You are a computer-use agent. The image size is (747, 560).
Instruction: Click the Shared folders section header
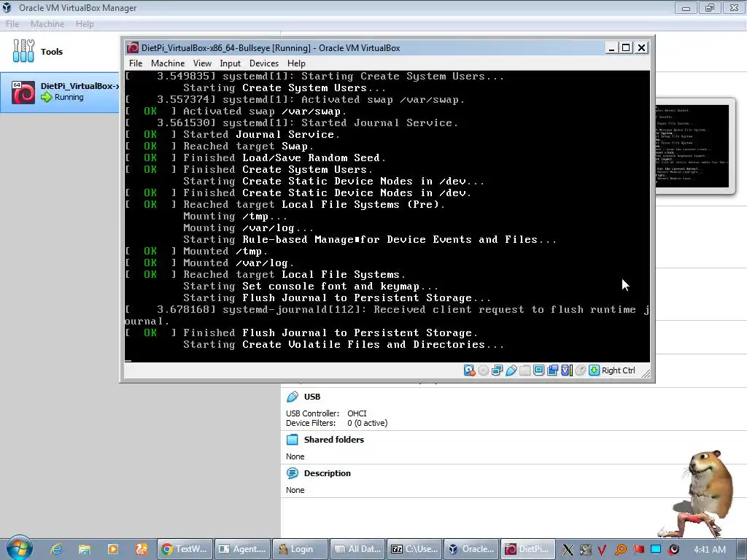pos(334,440)
